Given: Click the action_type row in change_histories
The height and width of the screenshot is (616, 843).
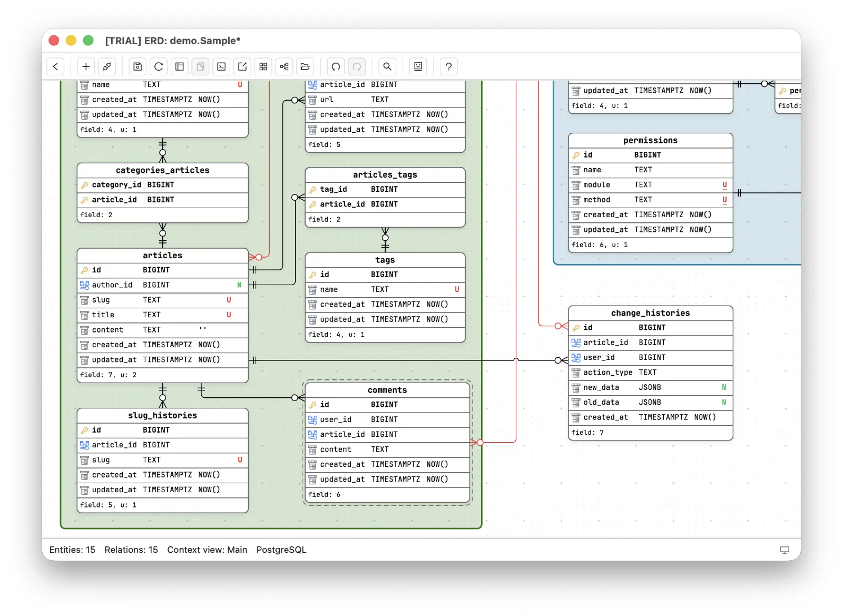Looking at the screenshot, I should click(650, 373).
